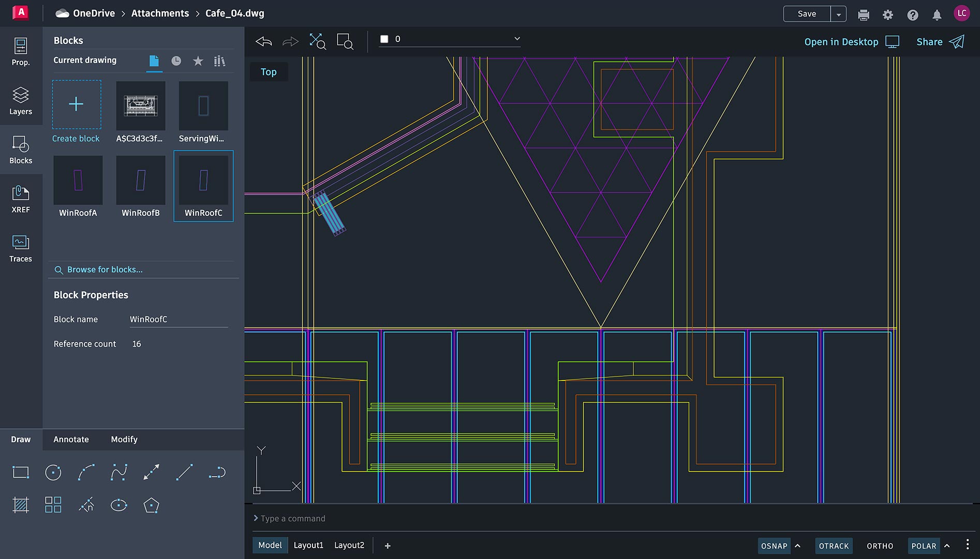
Task: Expand POLAR settings arrow
Action: pyautogui.click(x=947, y=546)
